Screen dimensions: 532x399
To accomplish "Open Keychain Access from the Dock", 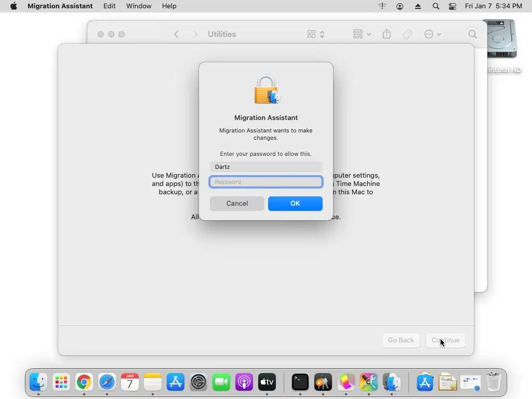I will tap(323, 382).
